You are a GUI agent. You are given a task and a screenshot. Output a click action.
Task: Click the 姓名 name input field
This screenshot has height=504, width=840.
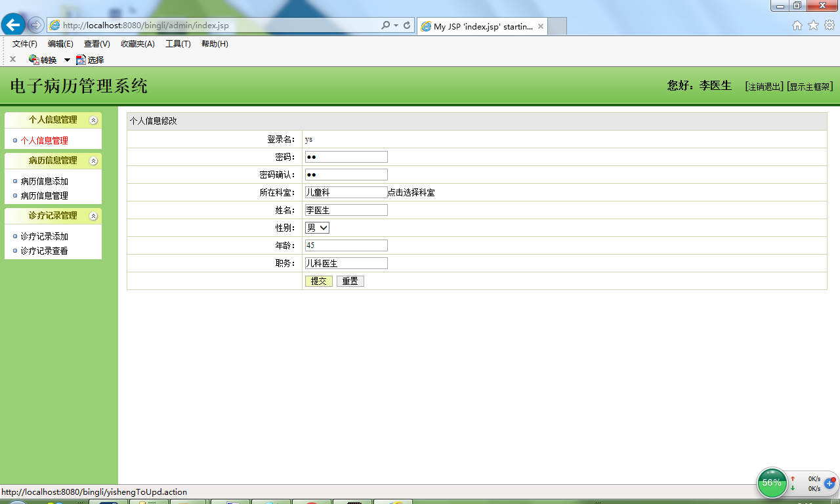pyautogui.click(x=346, y=210)
